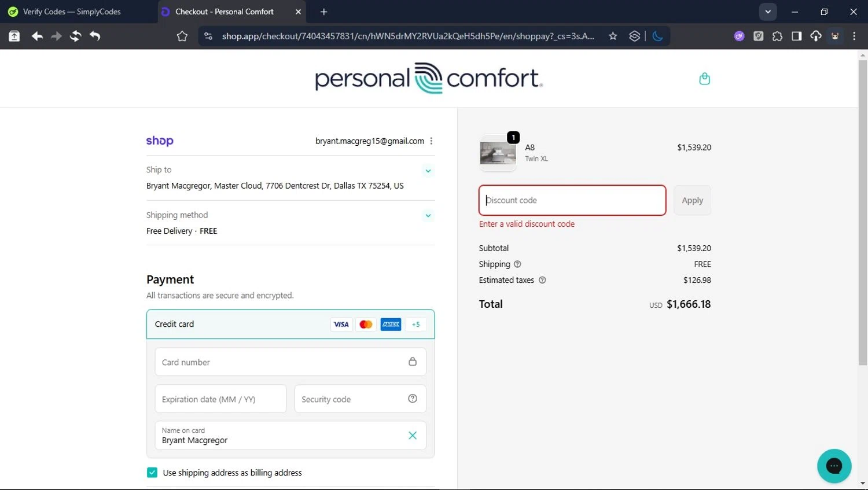Image resolution: width=868 pixels, height=490 pixels.
Task: Open a new browser tab
Action: point(323,12)
